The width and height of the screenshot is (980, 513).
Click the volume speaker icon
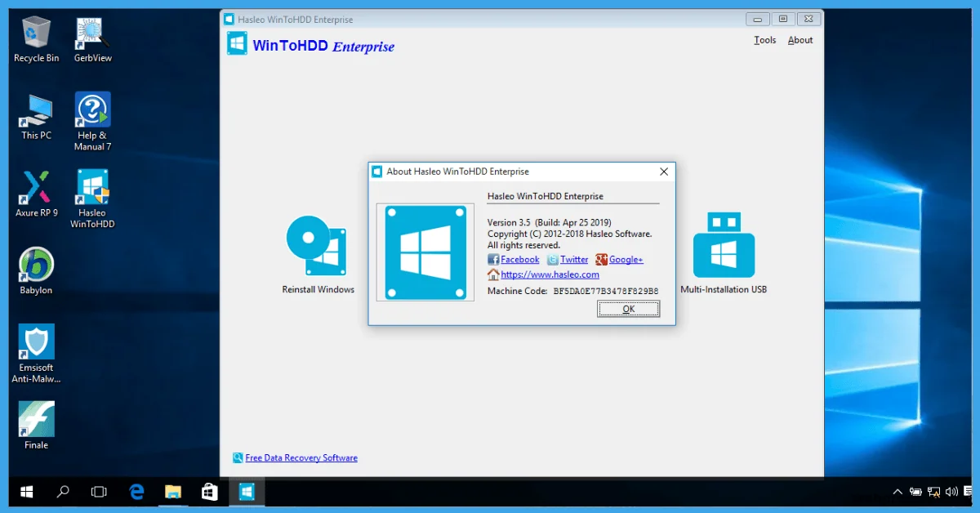[x=951, y=492]
